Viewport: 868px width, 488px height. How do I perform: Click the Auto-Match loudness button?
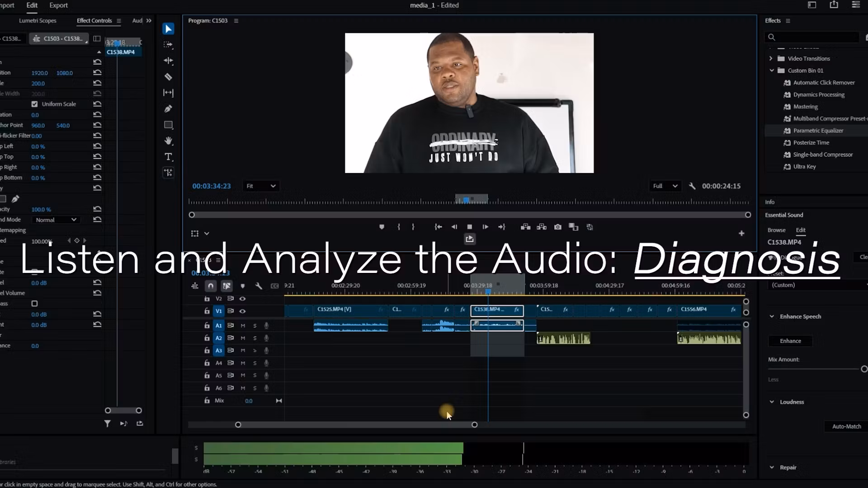tap(846, 427)
